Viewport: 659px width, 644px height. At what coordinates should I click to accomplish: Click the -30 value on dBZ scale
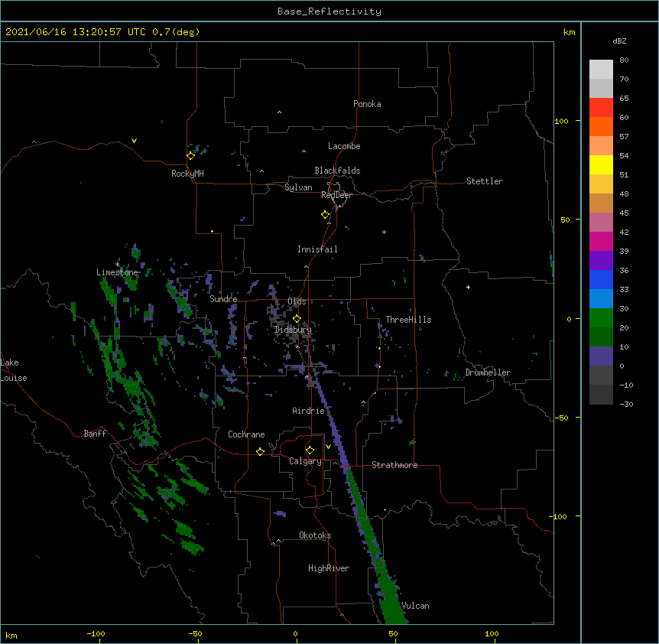626,404
